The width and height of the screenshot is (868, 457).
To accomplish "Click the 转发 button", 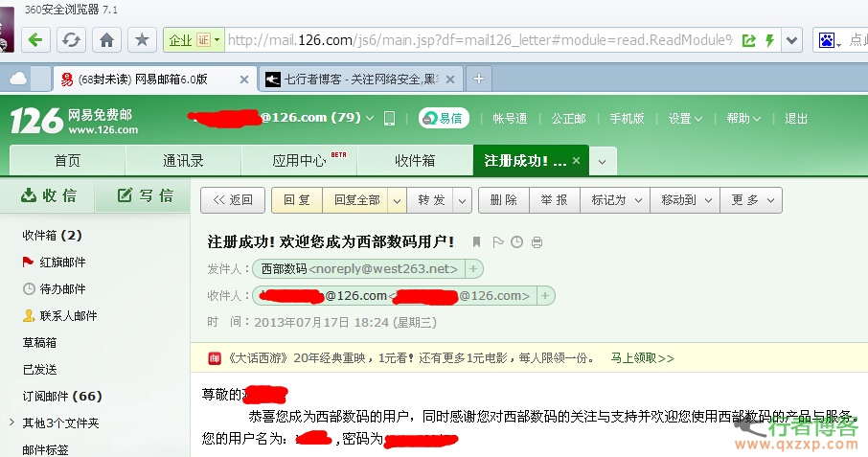I will tap(431, 199).
